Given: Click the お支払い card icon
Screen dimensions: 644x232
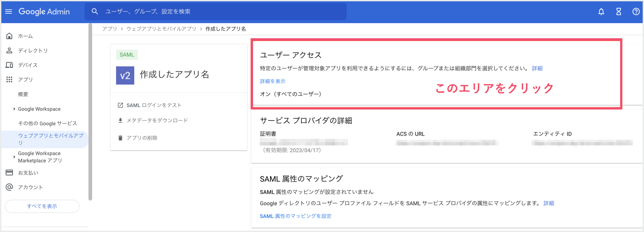Looking at the screenshot, I should point(9,172).
